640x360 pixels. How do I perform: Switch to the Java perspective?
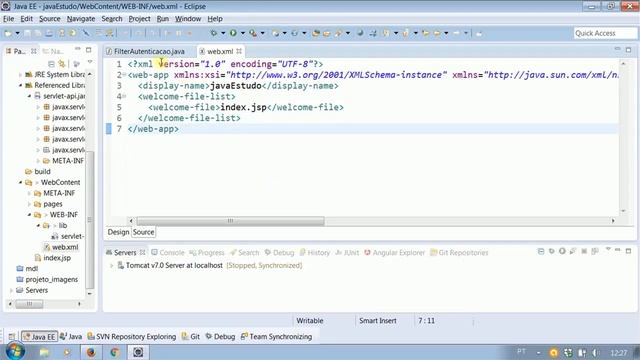pyautogui.click(x=71, y=337)
